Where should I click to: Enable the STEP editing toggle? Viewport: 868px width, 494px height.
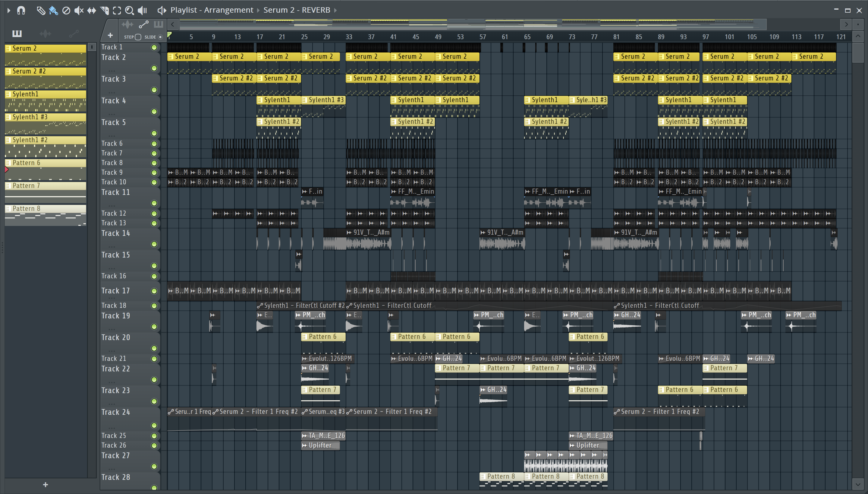tap(138, 37)
